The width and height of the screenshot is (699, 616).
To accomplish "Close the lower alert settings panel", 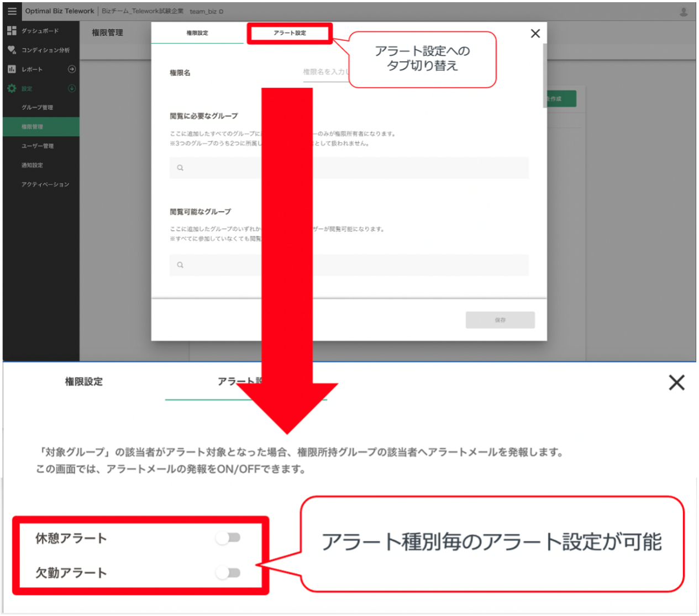I will pyautogui.click(x=676, y=382).
